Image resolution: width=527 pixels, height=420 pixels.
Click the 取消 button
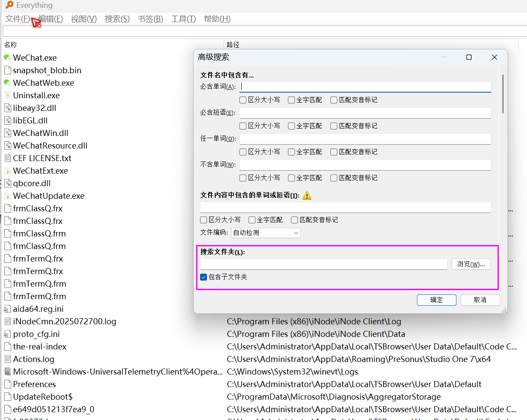[x=480, y=300]
